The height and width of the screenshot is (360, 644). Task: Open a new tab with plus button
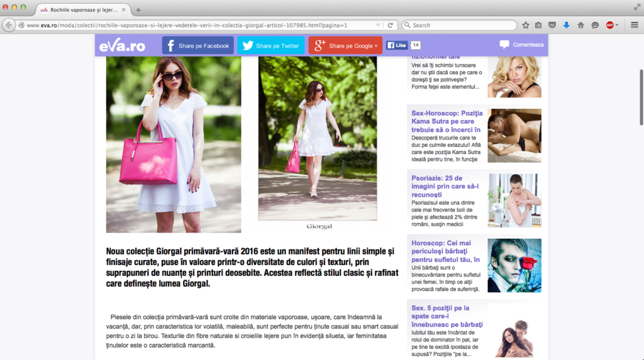pos(138,9)
